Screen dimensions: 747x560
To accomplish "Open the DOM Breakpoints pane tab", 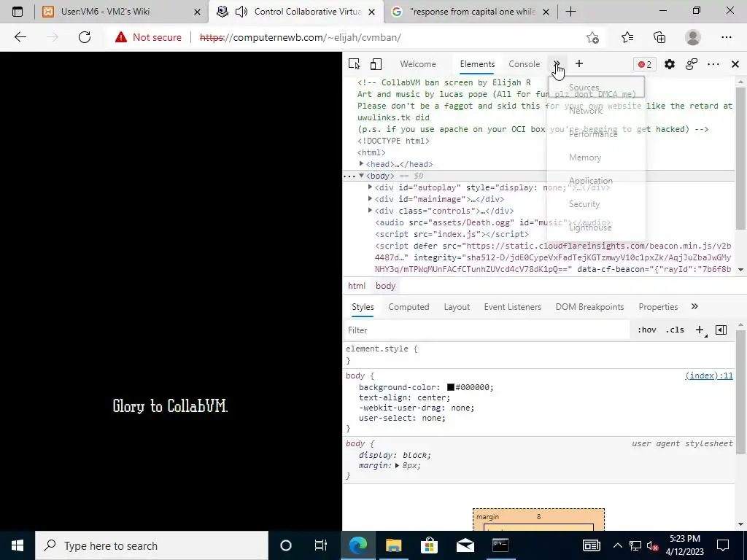I will click(589, 307).
